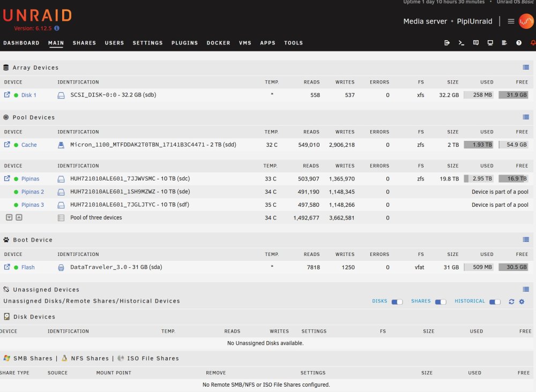Click the version info icon next to 6.12.5
Screen dimensions: 536x392
[57, 28]
